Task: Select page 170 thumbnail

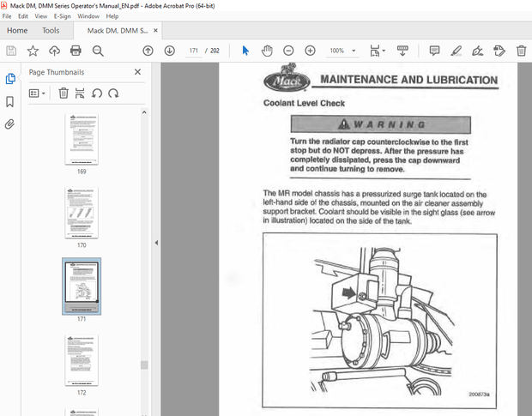Action: 82,213
